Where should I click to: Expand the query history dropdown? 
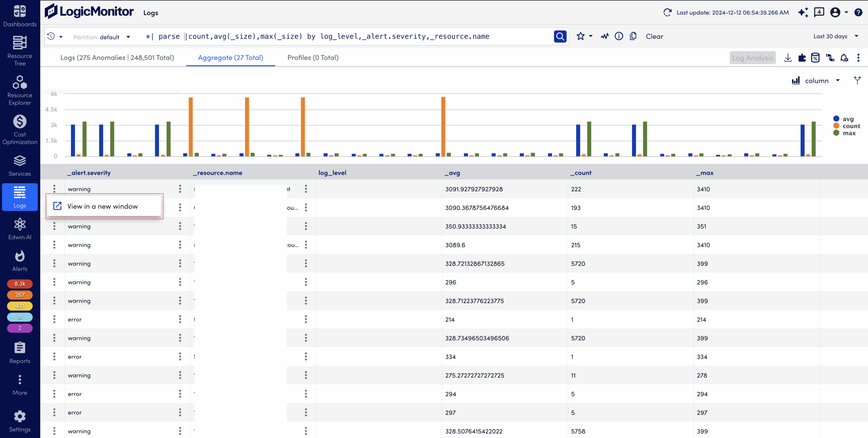[x=55, y=36]
